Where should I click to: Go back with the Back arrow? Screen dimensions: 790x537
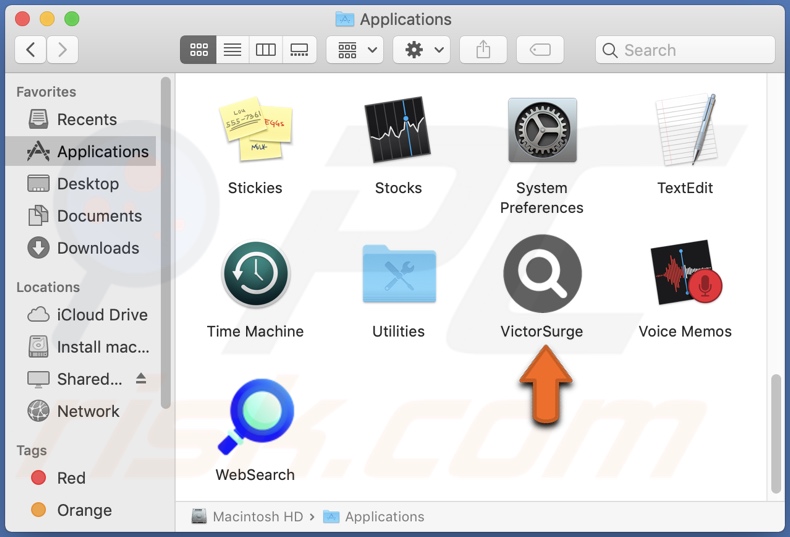tap(31, 50)
